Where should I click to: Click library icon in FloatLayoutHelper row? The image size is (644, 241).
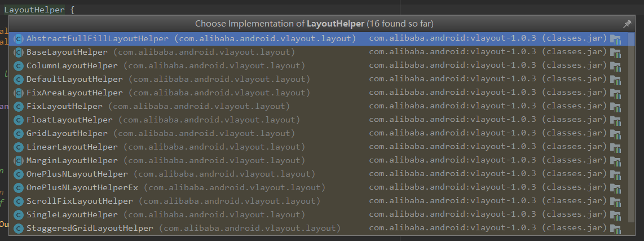click(x=615, y=121)
